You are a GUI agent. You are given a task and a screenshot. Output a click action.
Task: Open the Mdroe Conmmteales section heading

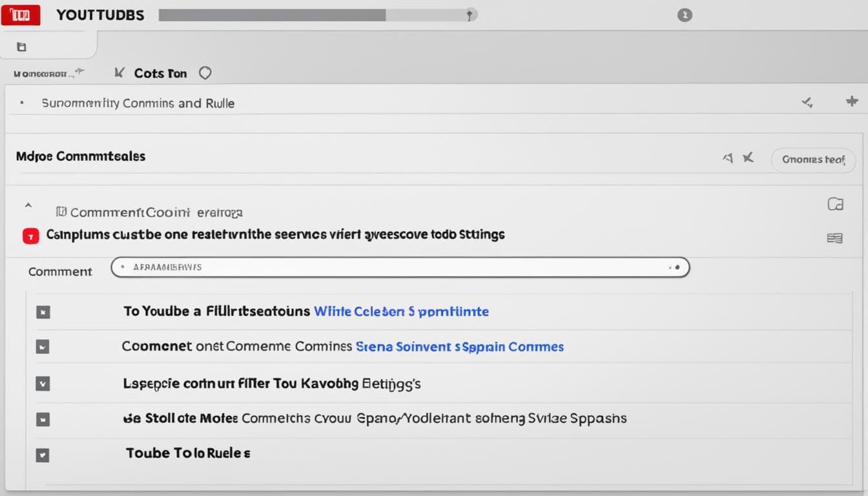81,156
